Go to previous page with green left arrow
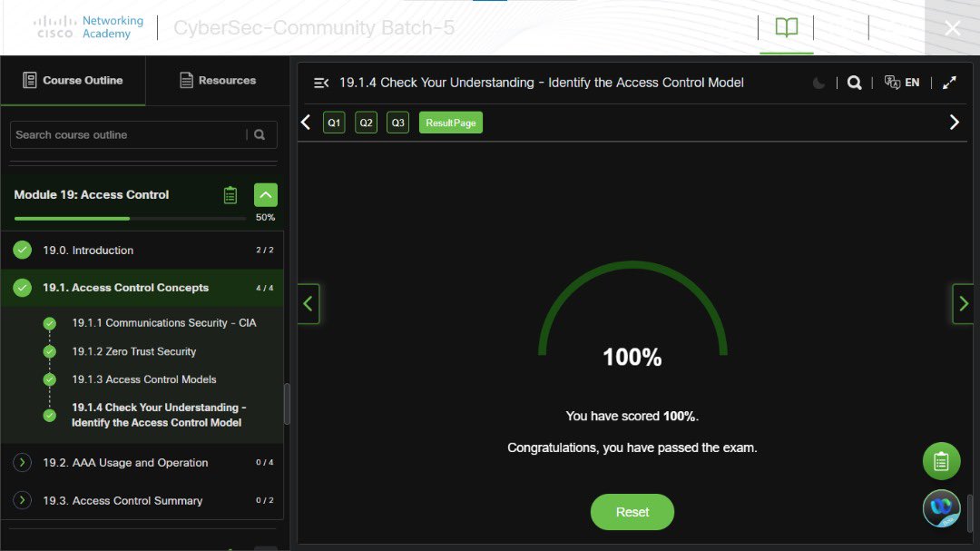Screen dimensions: 980x551 tap(309, 304)
